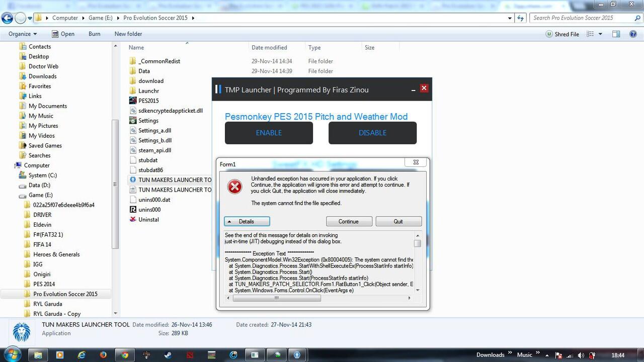Screen dimensions: 644x362
Task: Select the _CommonRedist folder
Action: coord(155,61)
